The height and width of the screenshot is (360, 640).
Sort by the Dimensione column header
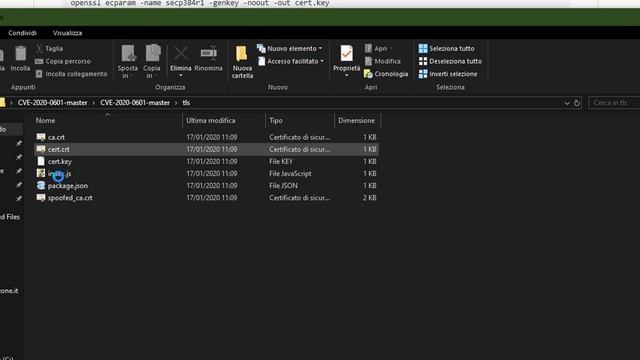pyautogui.click(x=356, y=120)
